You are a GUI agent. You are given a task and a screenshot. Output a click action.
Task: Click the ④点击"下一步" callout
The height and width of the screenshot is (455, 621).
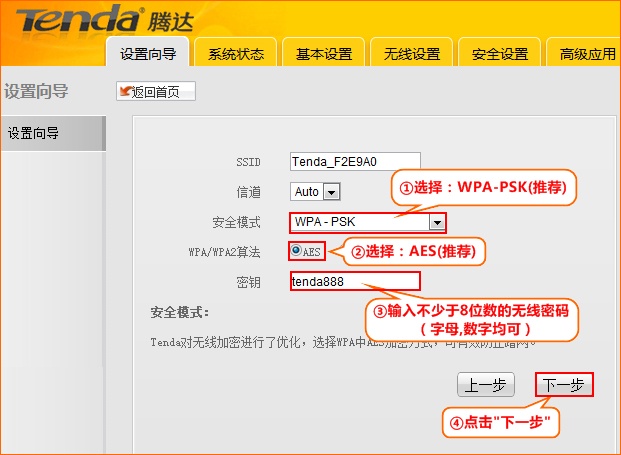pos(503,422)
